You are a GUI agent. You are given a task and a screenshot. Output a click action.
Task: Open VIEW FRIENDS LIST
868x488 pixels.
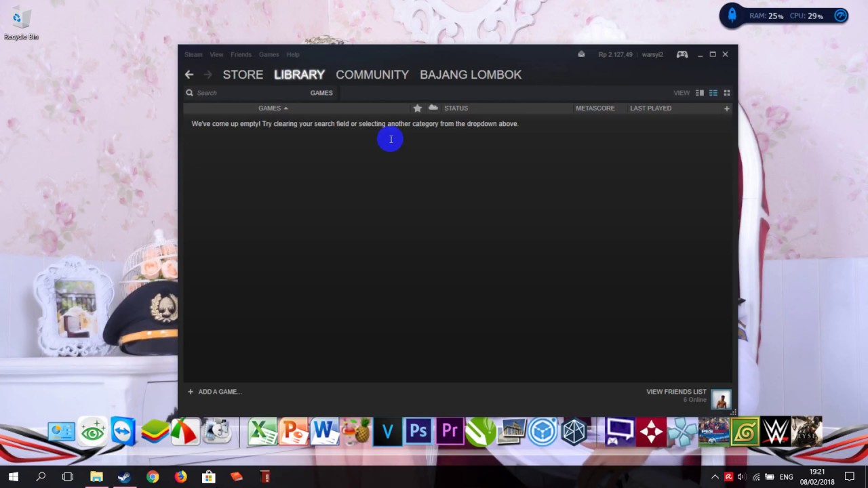click(x=676, y=392)
